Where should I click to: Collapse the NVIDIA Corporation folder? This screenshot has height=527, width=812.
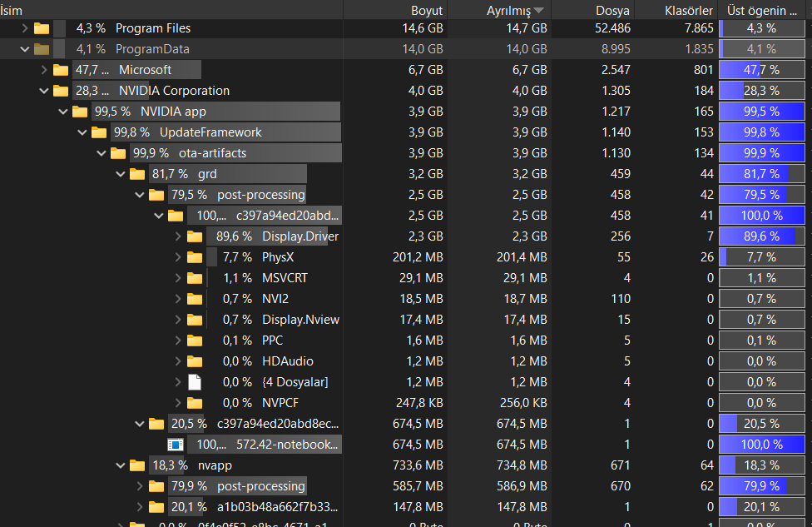pyautogui.click(x=44, y=91)
